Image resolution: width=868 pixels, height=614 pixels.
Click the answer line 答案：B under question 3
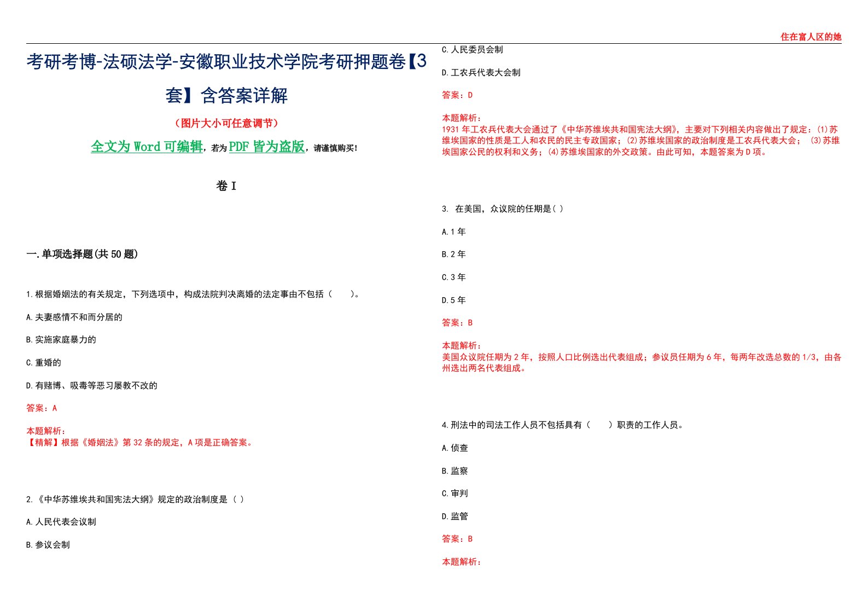pyautogui.click(x=457, y=323)
